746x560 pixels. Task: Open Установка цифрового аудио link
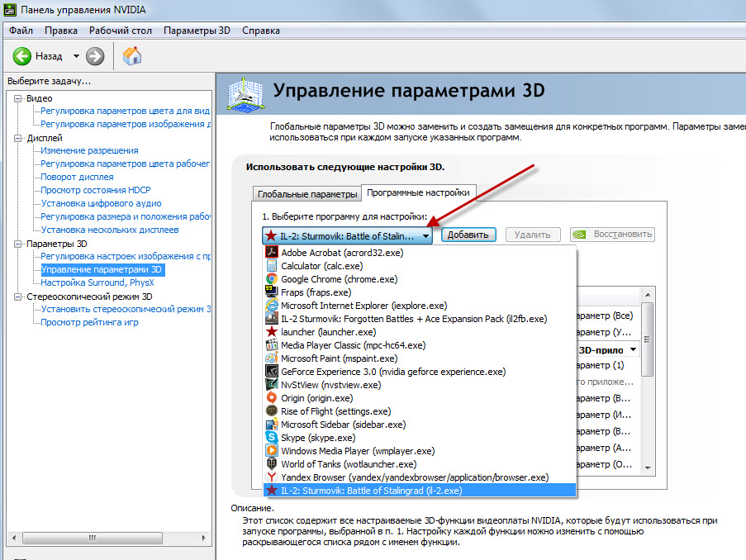[x=102, y=203]
